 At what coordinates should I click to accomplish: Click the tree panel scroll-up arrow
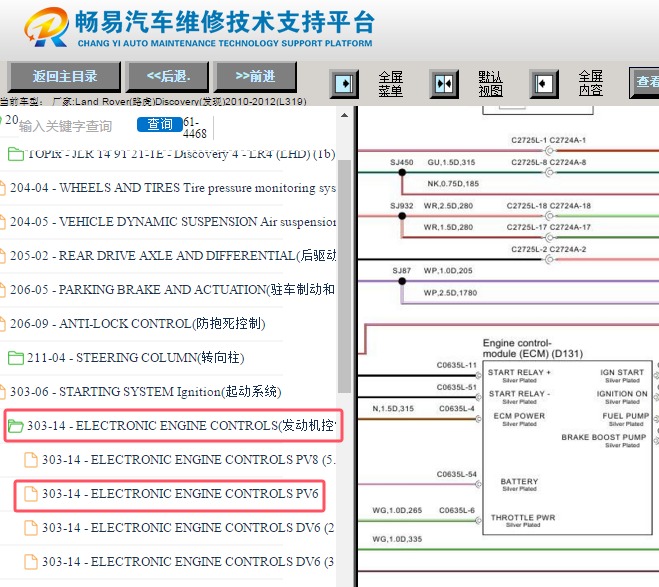344,115
